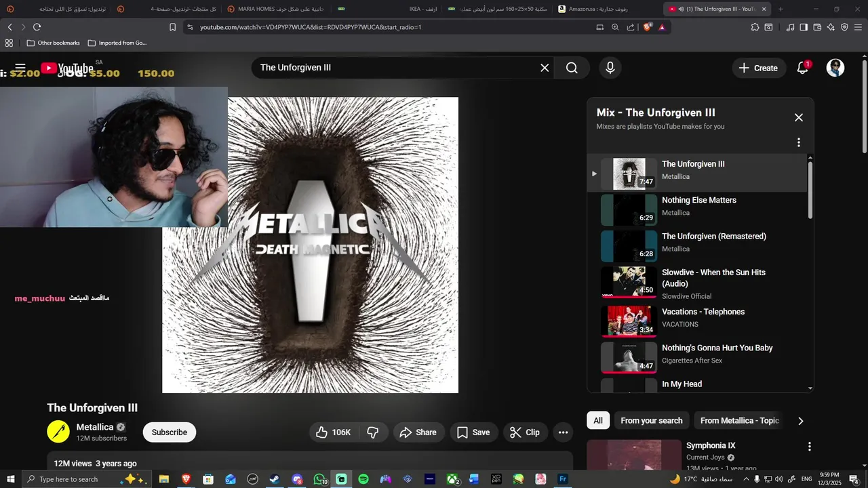Click the zoom magnifier in the address bar
868x488 pixels.
pos(615,27)
